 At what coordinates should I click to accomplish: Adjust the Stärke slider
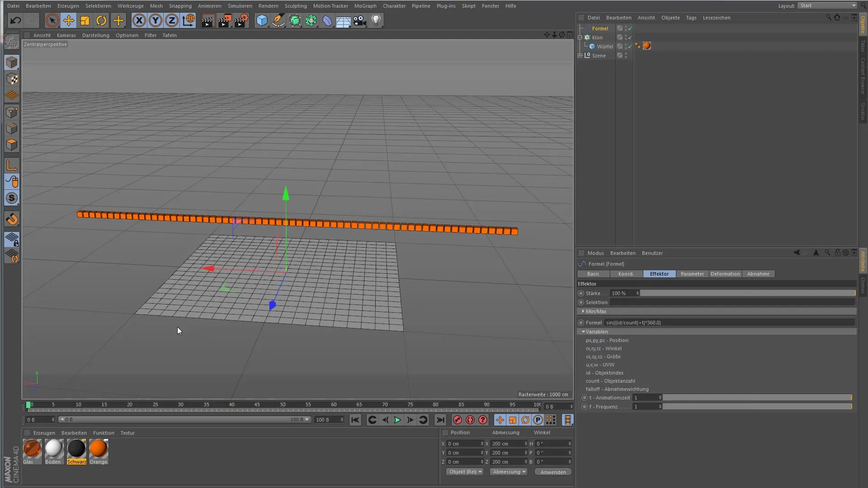(748, 293)
